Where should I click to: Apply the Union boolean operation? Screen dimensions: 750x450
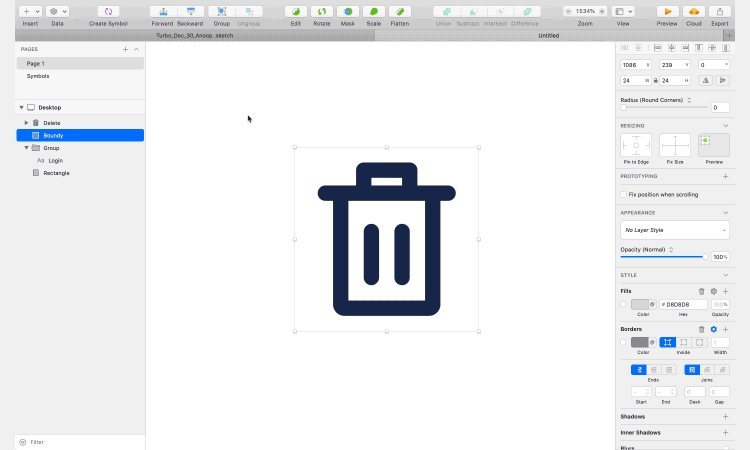(x=446, y=11)
